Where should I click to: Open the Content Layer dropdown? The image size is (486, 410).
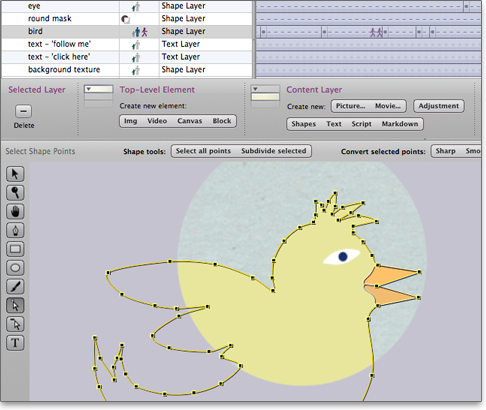click(x=265, y=89)
